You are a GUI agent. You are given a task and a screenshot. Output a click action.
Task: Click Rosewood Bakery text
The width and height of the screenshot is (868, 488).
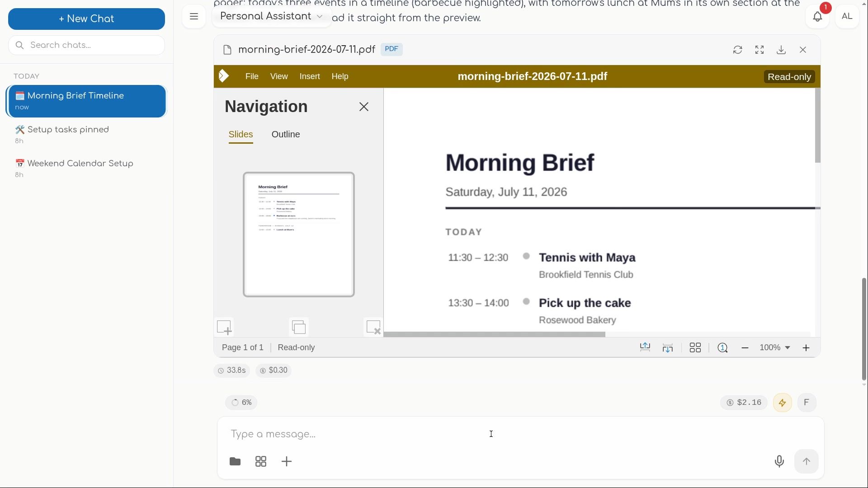(577, 320)
